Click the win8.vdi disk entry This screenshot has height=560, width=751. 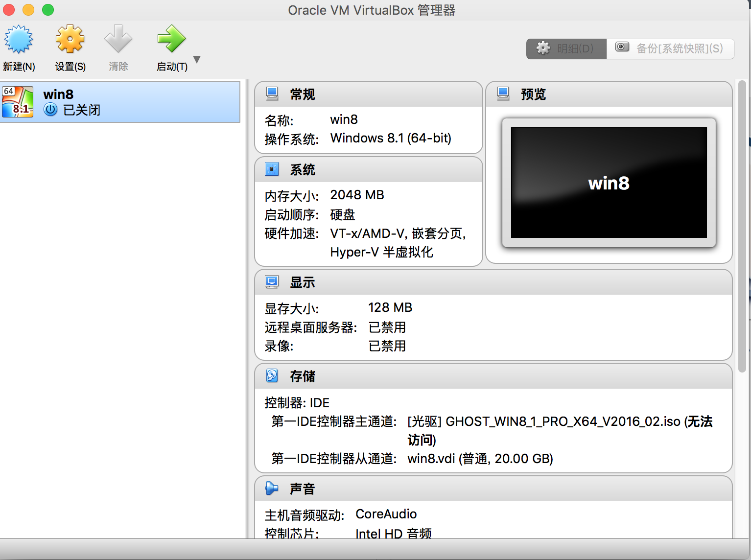click(480, 459)
